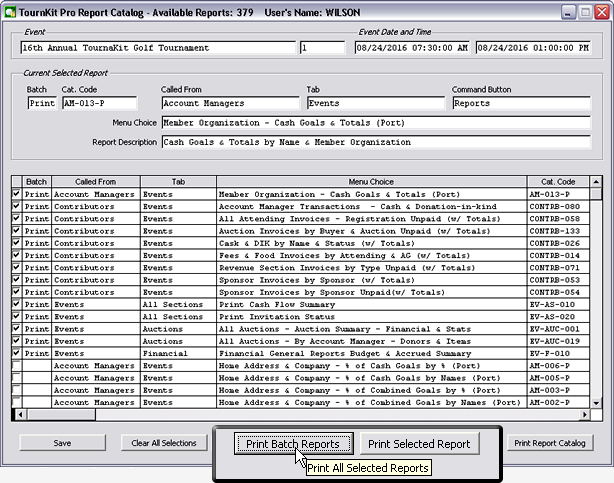This screenshot has height=483, width=614.
Task: Select 'Account Manager Transactions - Cash & Donation-in-kind' cell
Action: pyautogui.click(x=372, y=206)
